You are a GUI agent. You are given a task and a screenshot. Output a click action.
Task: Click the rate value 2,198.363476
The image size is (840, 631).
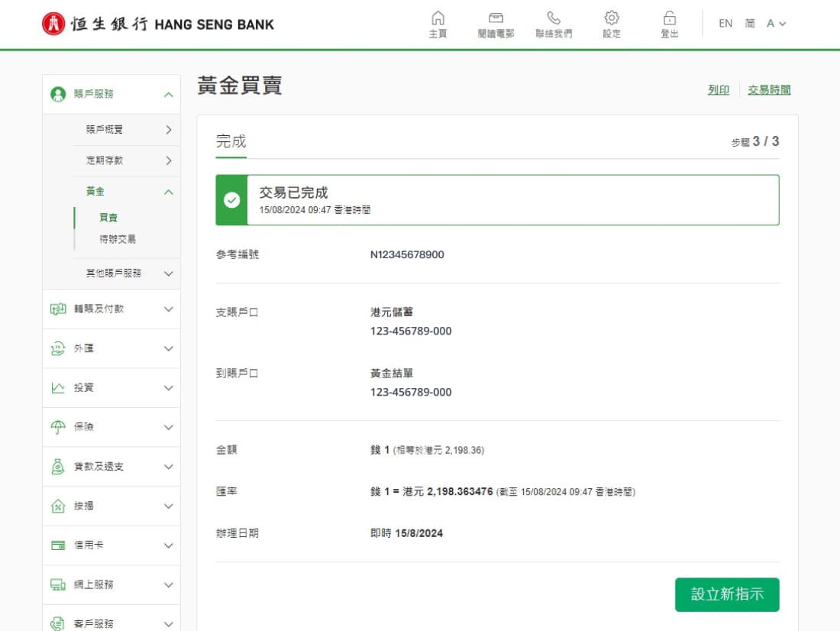coord(460,492)
